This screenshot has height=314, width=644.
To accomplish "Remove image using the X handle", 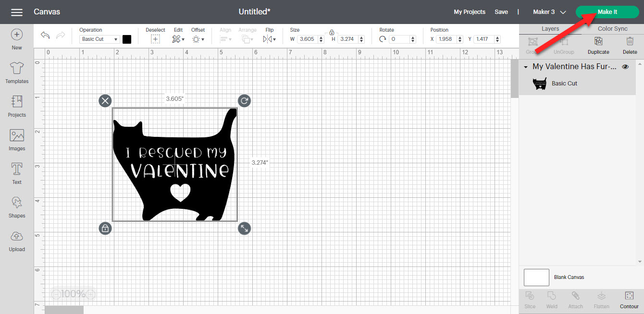I will pos(105,100).
